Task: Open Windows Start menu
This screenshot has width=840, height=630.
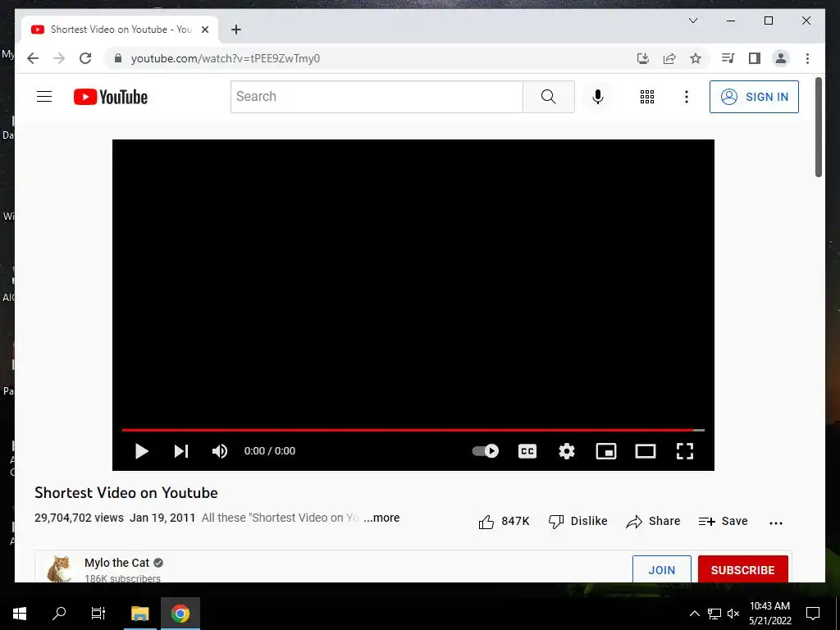Action: click(x=20, y=614)
